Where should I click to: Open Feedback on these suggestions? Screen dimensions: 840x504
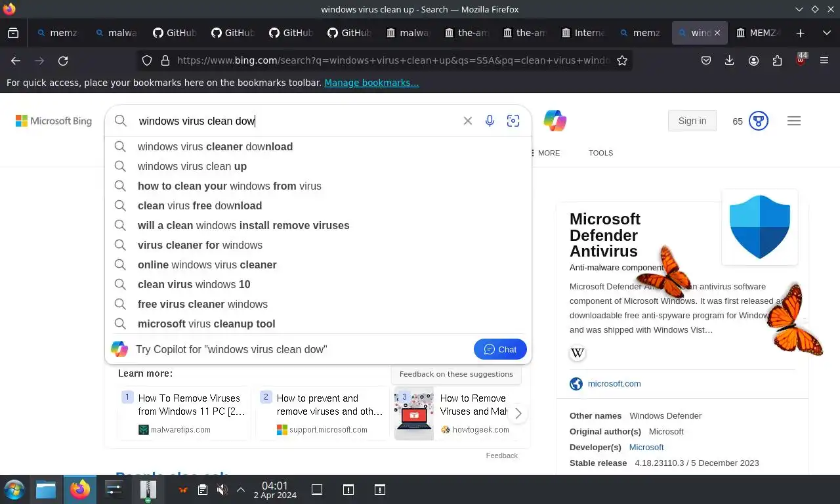[456, 374]
